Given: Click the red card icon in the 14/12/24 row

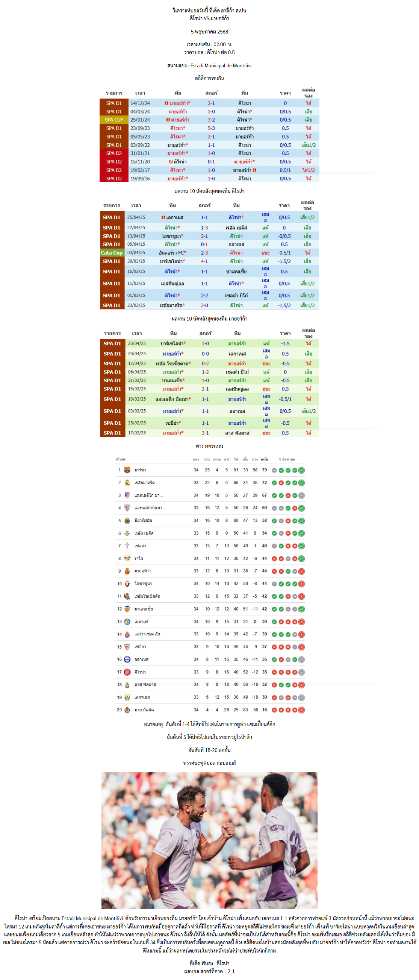Looking at the screenshot, I should 166,103.
